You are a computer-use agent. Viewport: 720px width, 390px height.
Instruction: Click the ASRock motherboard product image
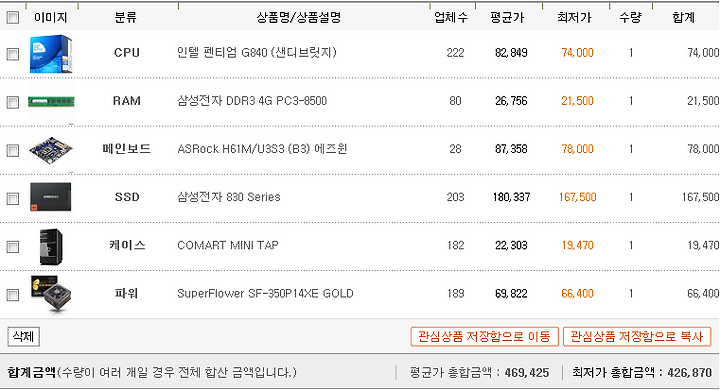point(51,150)
